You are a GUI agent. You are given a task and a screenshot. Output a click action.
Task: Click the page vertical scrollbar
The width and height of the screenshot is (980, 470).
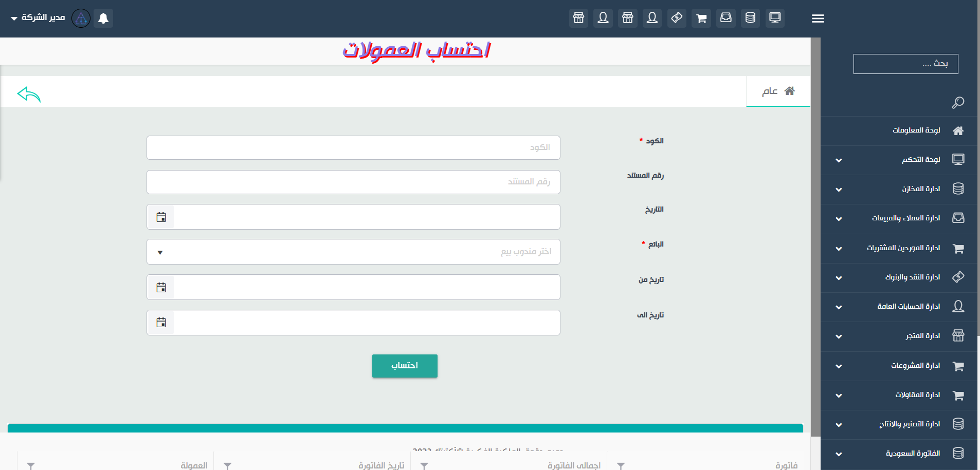[x=815, y=236]
